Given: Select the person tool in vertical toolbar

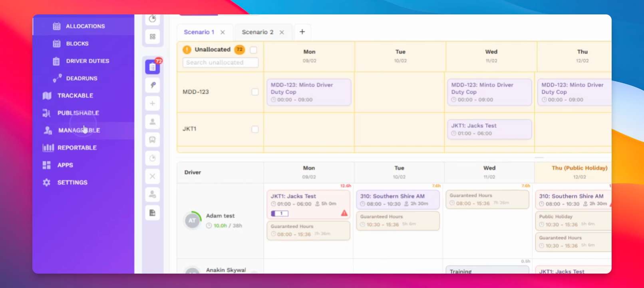Looking at the screenshot, I should pyautogui.click(x=153, y=122).
